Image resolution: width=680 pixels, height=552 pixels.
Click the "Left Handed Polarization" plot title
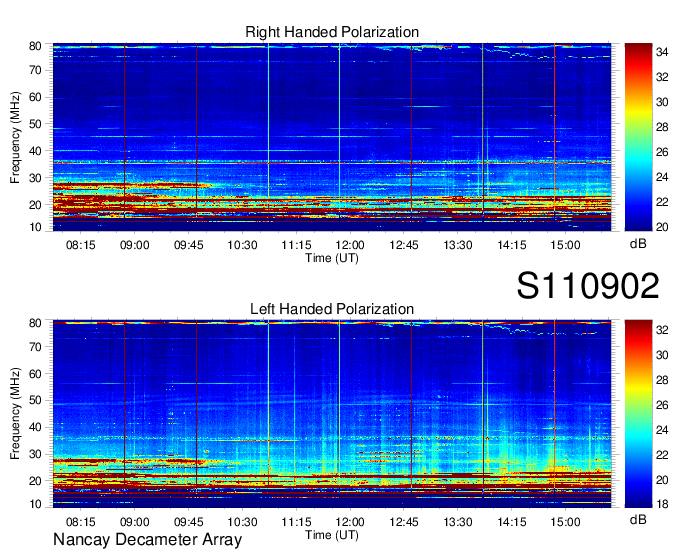[x=332, y=309]
